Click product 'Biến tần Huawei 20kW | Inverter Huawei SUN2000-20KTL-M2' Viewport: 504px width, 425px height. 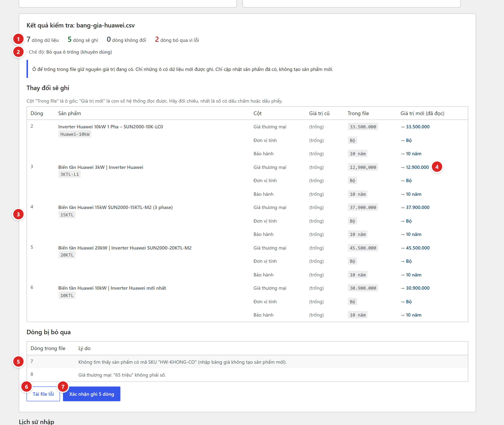click(x=125, y=248)
